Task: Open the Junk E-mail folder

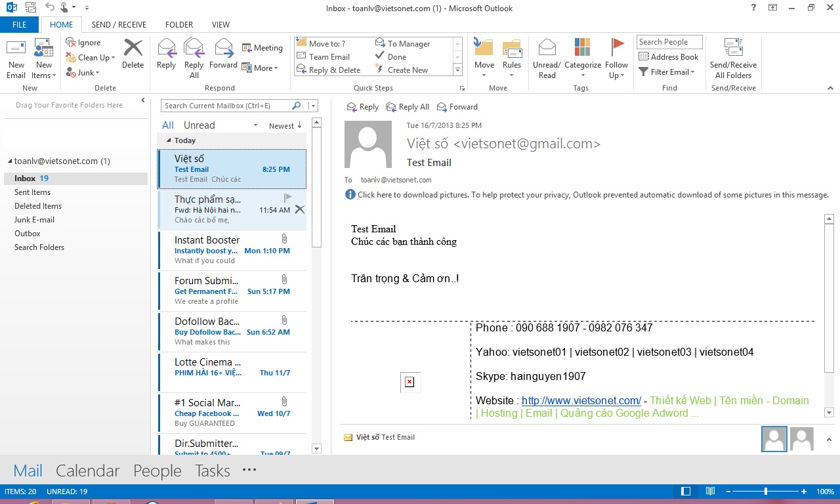Action: point(34,220)
